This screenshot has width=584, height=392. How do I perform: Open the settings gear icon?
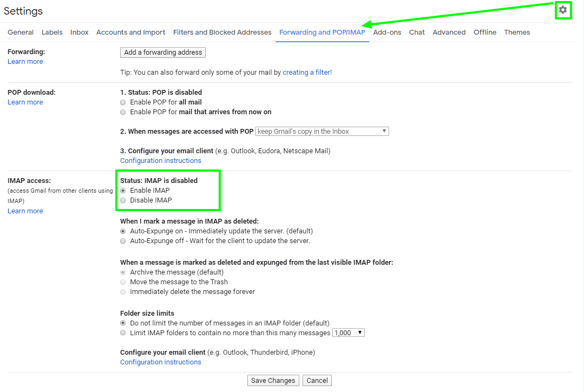[x=563, y=10]
